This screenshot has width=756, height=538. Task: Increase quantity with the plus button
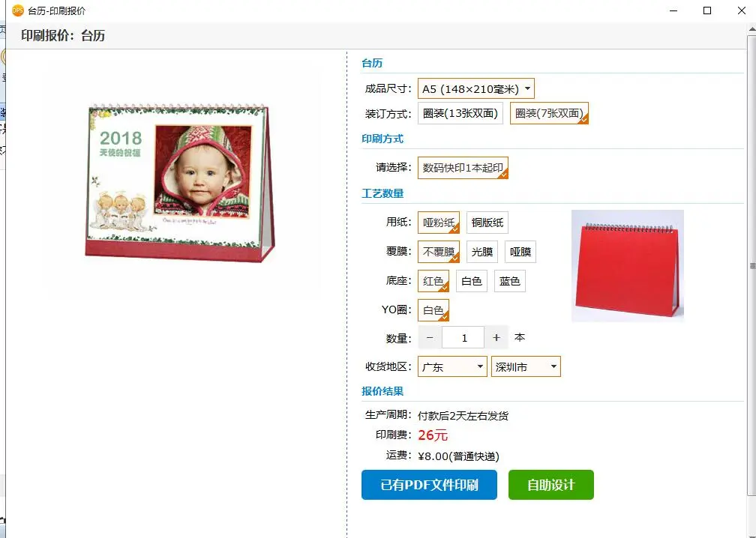coord(496,338)
